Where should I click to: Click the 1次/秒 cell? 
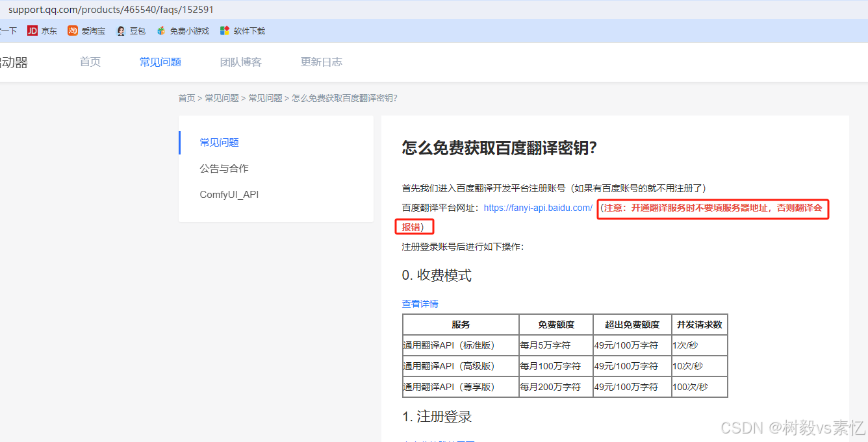point(700,345)
